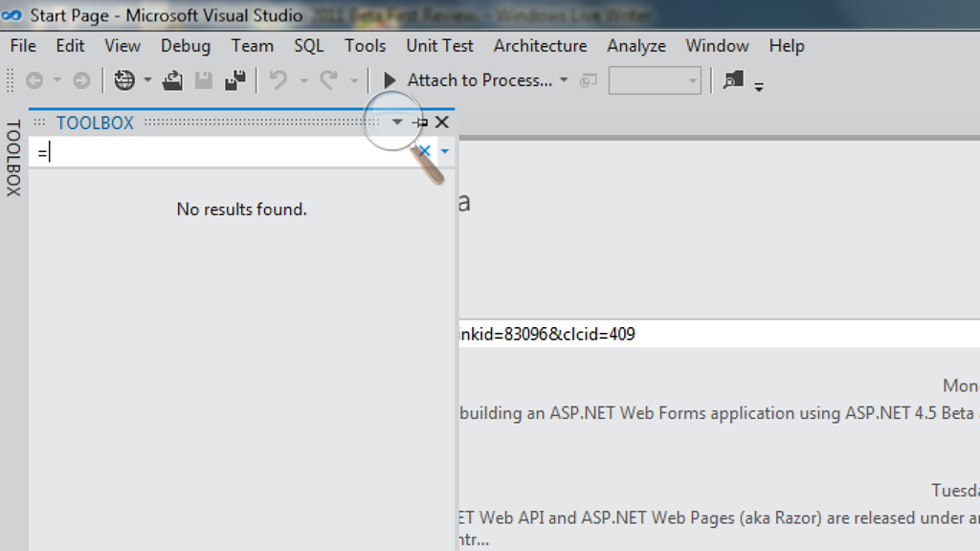This screenshot has width=980, height=551.
Task: Open the Window menu
Action: click(718, 46)
